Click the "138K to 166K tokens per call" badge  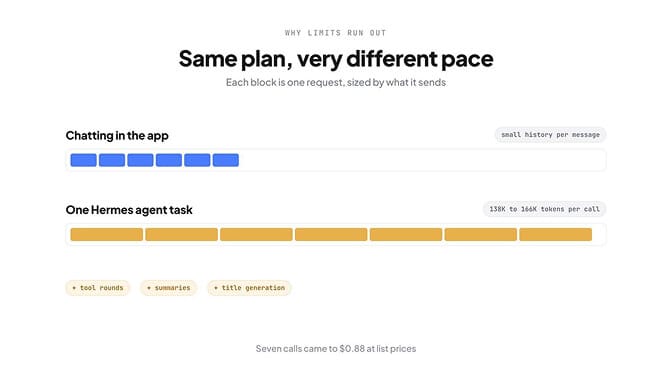544,209
